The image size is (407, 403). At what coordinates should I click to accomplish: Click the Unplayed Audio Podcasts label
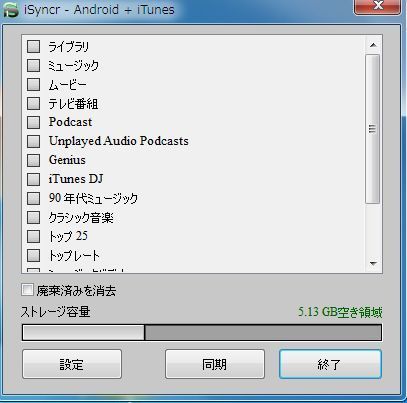tap(119, 141)
